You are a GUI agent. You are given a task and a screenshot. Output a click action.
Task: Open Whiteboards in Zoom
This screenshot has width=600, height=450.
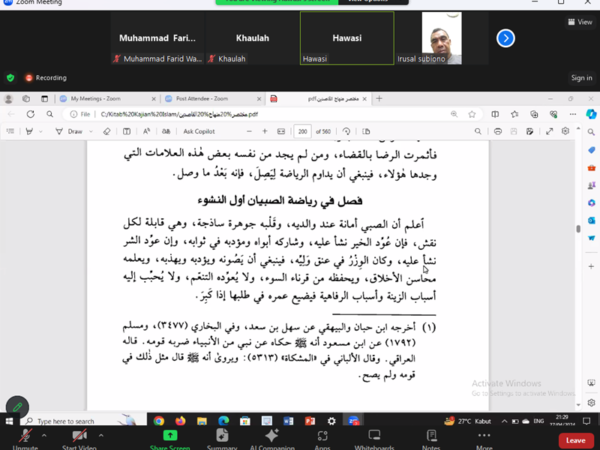(374, 439)
